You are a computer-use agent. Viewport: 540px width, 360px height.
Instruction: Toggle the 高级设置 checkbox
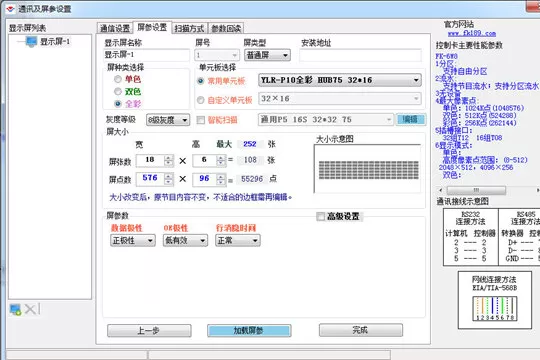tap(320, 216)
